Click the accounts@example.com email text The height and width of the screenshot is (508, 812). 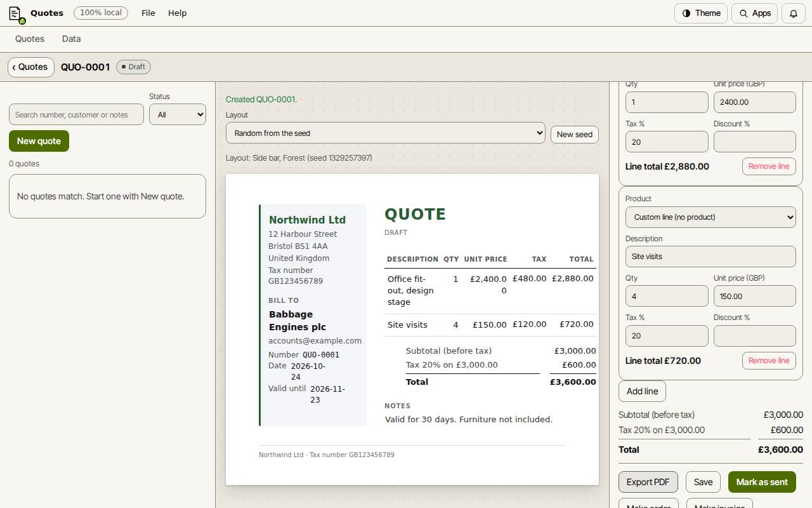[x=315, y=340]
